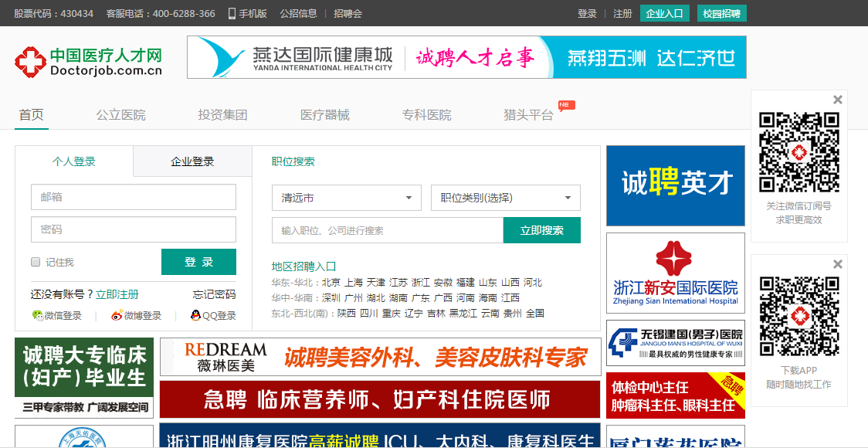868x448 pixels.
Task: Open the 公立医院 navigation item
Action: coord(120,114)
